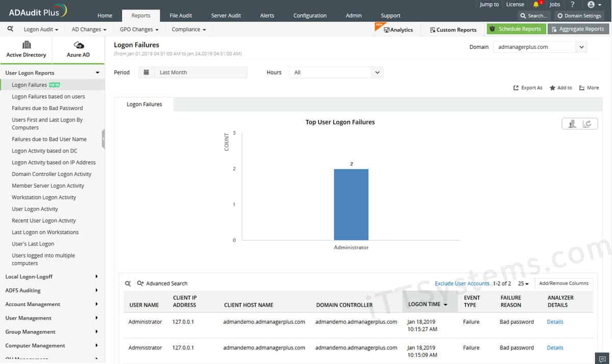612x364 pixels.
Task: Click Add/Remove Columns button
Action: pyautogui.click(x=564, y=283)
